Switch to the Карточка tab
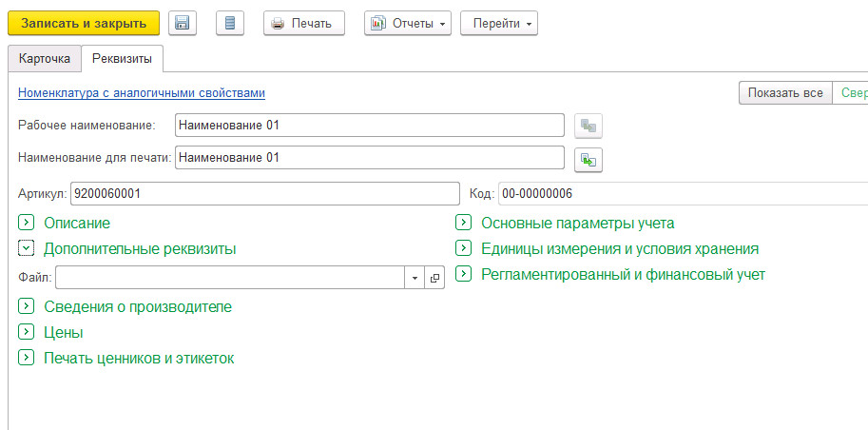This screenshot has height=430, width=868. click(x=44, y=58)
